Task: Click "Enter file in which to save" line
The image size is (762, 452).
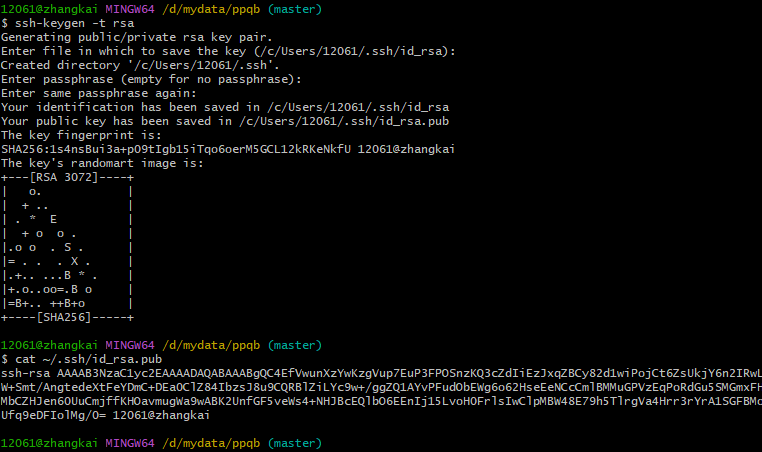Action: 228,51
